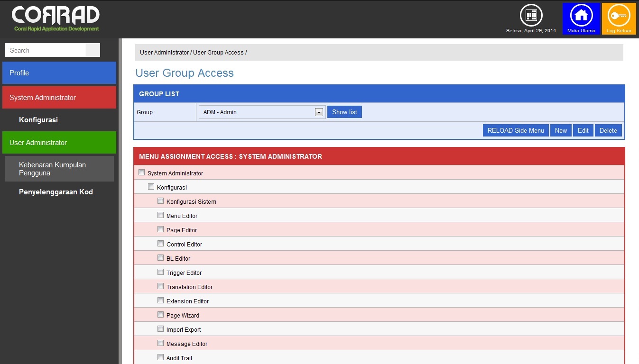Viewport: 639px width, 364px height.
Task: Check the Audit Trail checkbox
Action: [x=160, y=357]
